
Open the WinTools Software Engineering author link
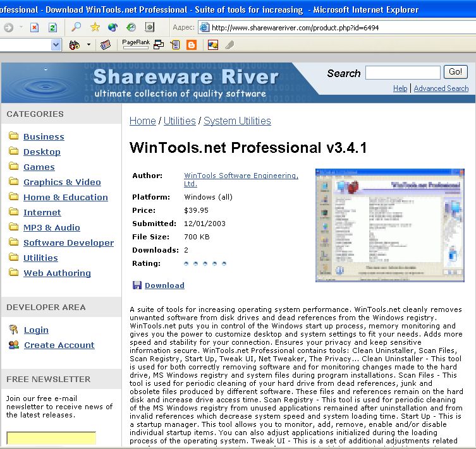[x=241, y=179]
